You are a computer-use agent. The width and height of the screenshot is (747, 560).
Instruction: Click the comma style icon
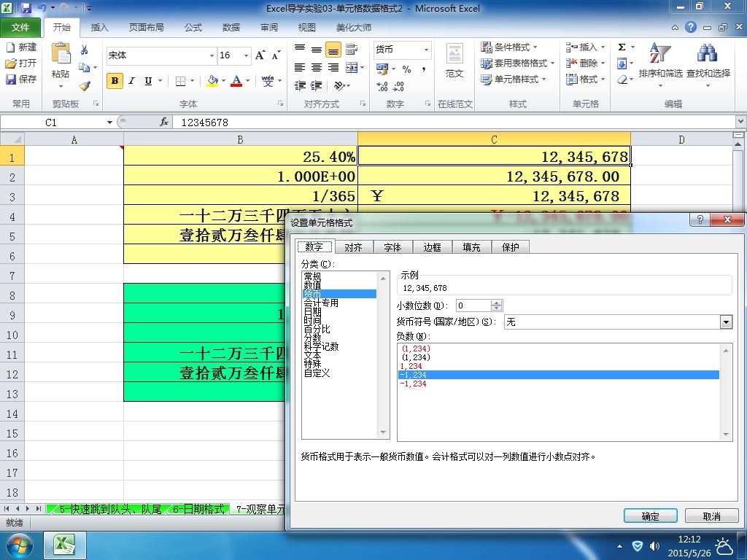click(424, 69)
